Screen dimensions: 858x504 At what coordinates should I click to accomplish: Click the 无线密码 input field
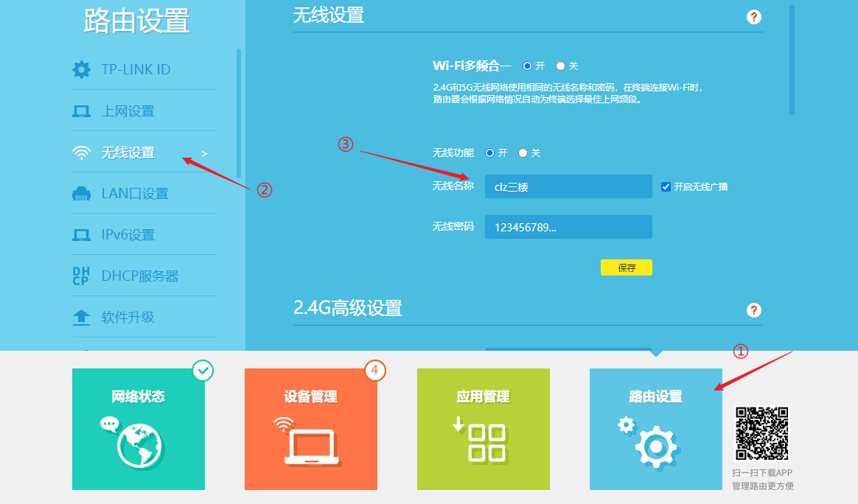[568, 227]
